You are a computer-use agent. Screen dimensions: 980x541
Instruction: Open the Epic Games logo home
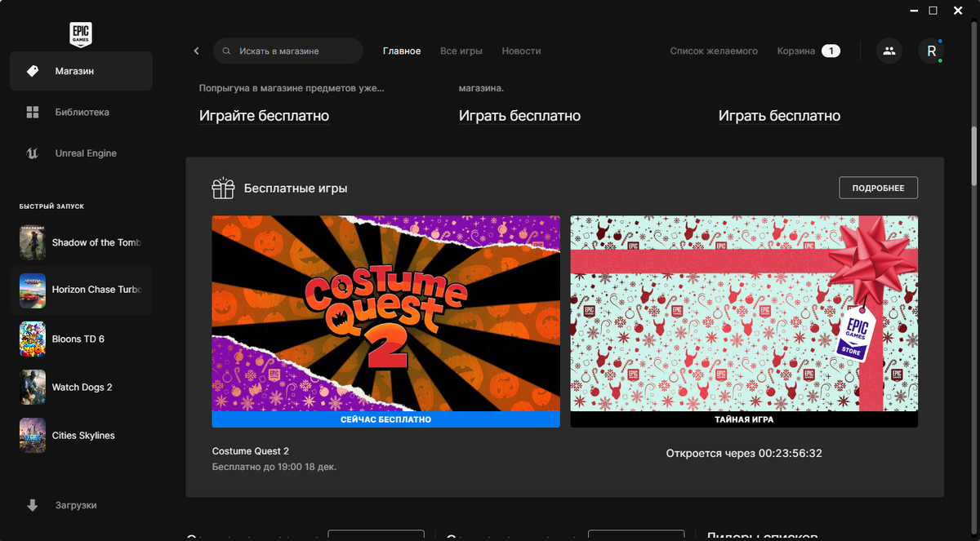[81, 34]
